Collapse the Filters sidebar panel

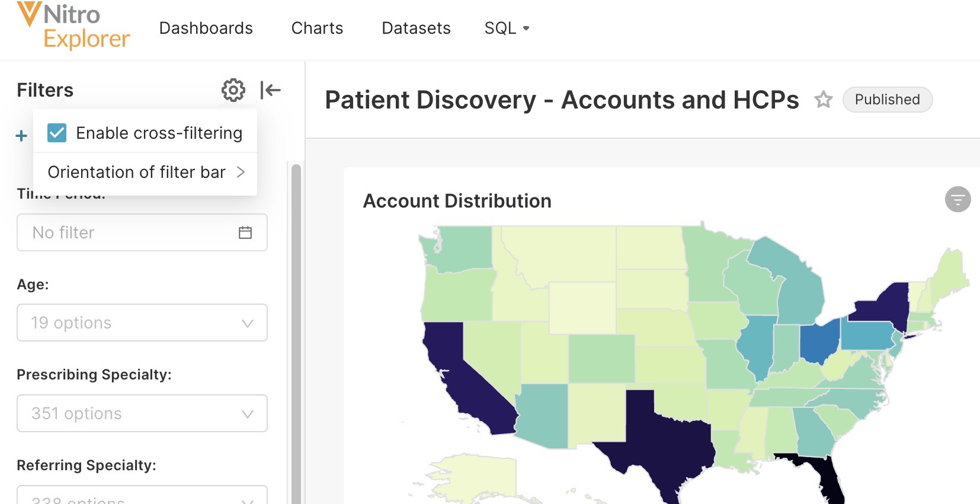[270, 90]
